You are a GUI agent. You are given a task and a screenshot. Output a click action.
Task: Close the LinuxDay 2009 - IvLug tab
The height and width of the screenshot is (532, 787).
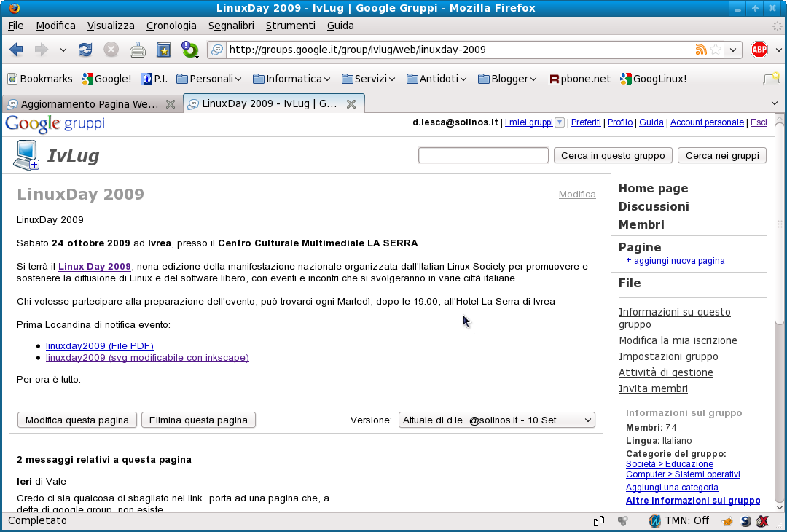click(x=351, y=104)
